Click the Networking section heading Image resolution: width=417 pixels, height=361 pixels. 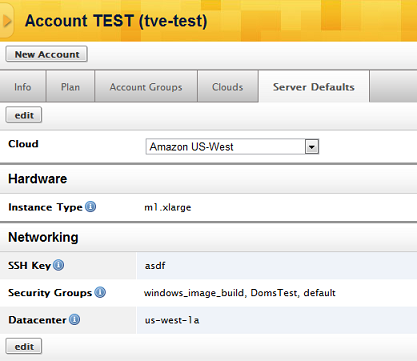pos(43,237)
